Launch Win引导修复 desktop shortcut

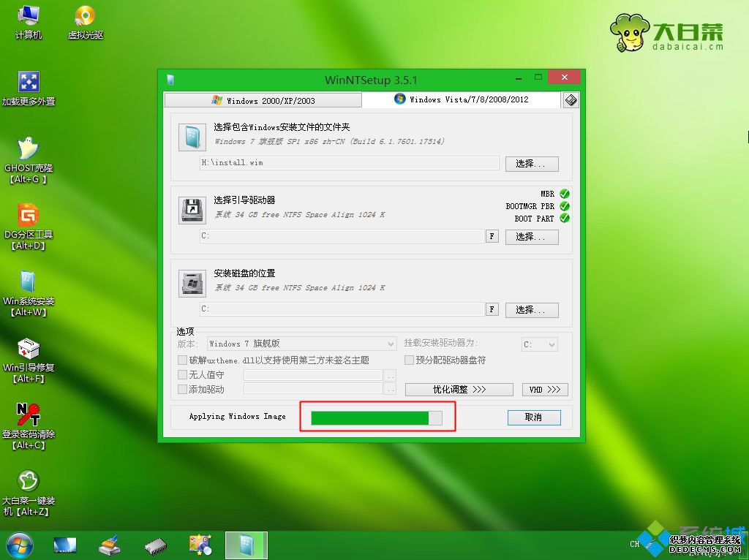(x=29, y=360)
